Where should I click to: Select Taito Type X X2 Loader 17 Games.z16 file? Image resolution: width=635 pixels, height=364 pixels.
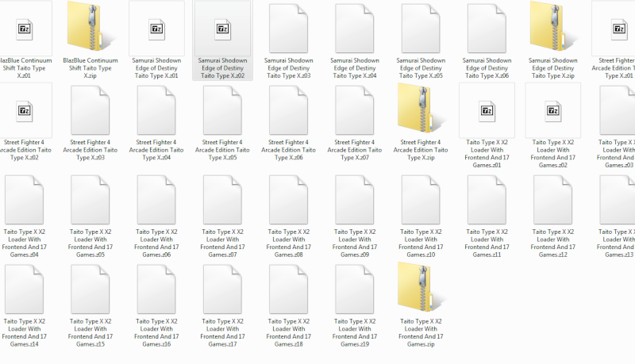(x=156, y=289)
